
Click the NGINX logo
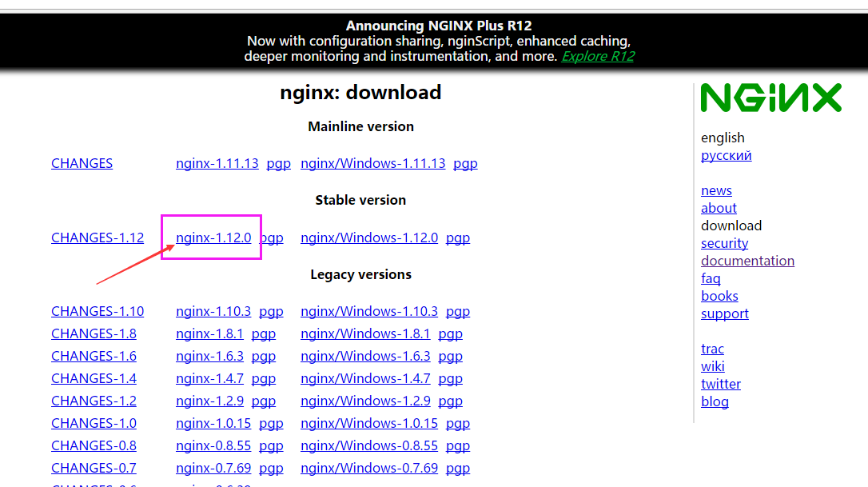click(771, 98)
